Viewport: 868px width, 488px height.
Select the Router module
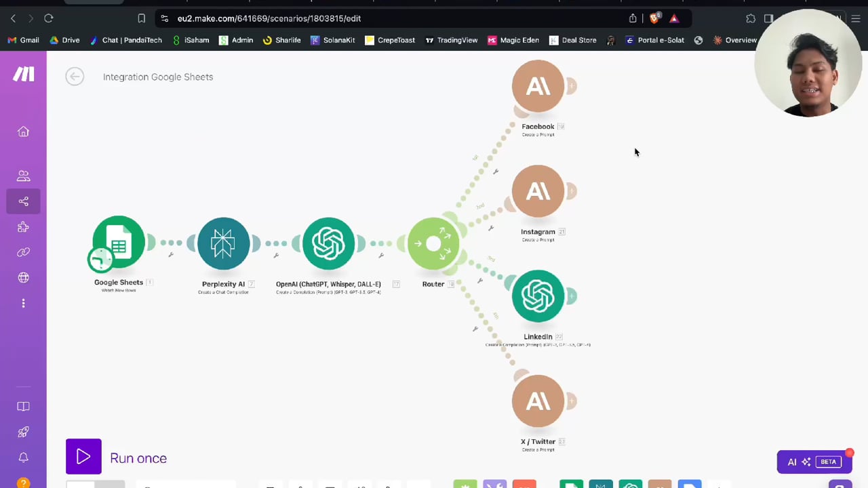[x=433, y=243]
